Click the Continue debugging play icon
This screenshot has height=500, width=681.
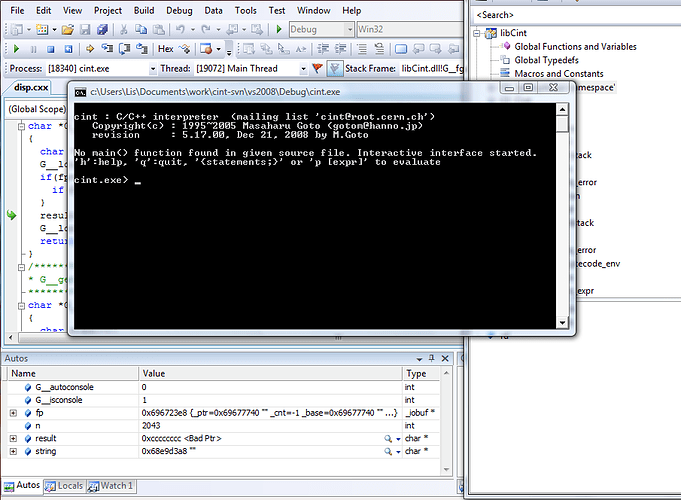[16, 48]
